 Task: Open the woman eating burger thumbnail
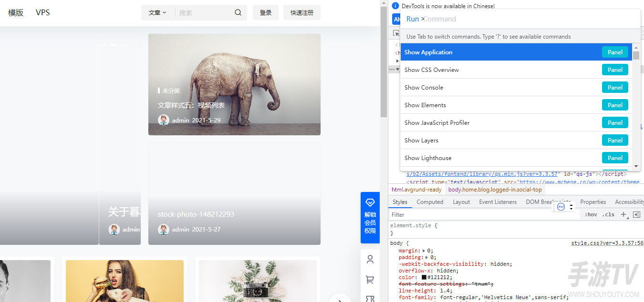tap(125, 281)
